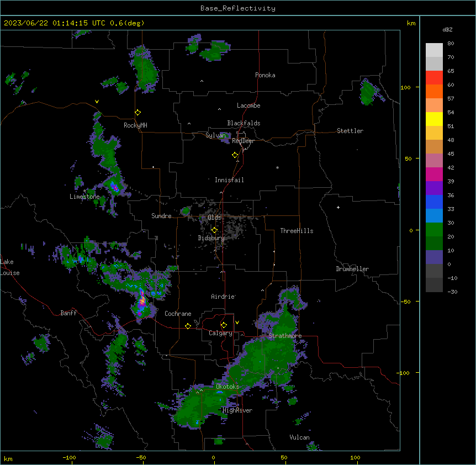Select the yellow diamond marker under Cochrane label

[188, 326]
